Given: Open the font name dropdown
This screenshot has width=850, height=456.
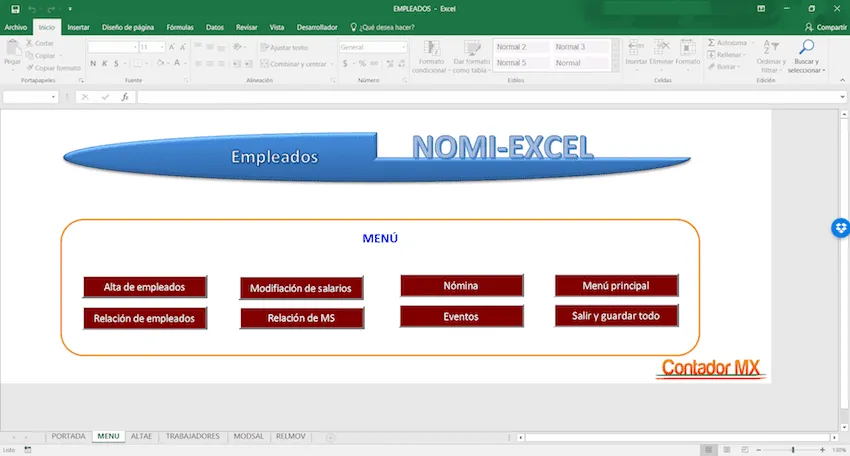Looking at the screenshot, I should pos(135,47).
